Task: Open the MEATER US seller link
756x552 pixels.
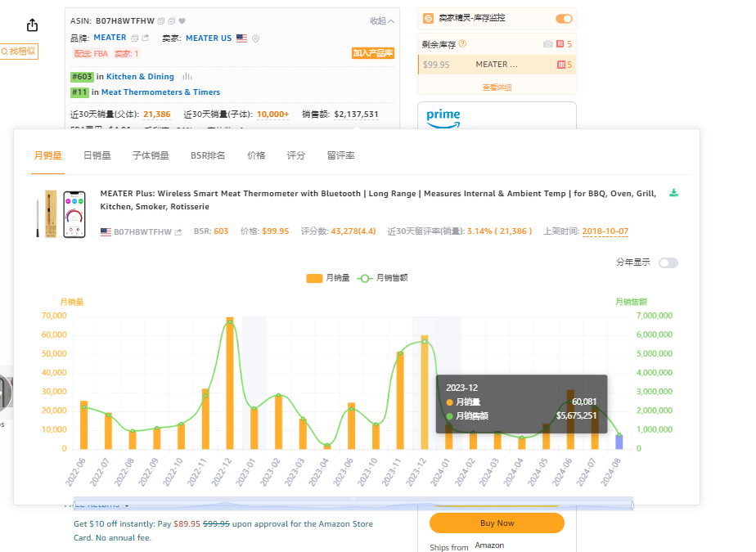Action: (x=209, y=38)
